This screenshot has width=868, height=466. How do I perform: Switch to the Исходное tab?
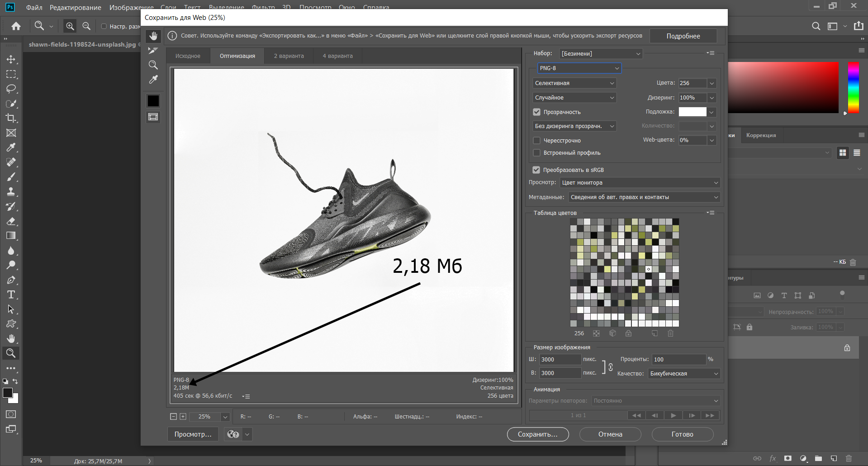(x=188, y=56)
